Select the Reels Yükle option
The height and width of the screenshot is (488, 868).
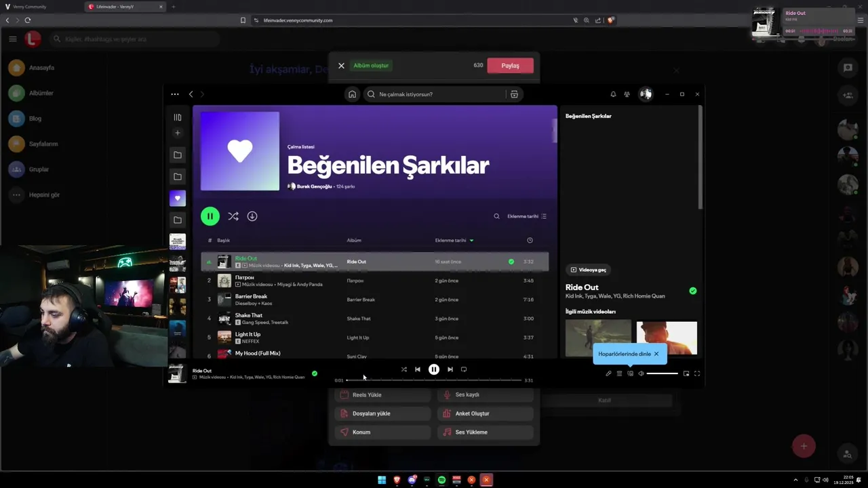tap(382, 394)
